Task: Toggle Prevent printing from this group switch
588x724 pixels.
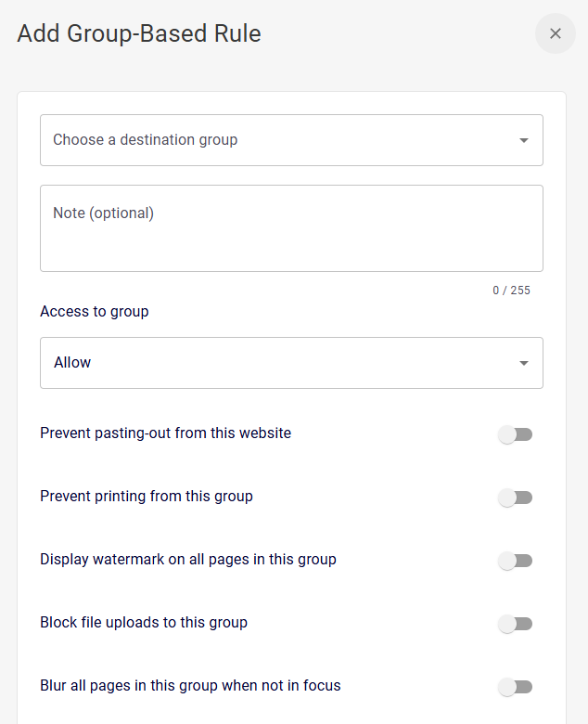Action: coord(515,498)
